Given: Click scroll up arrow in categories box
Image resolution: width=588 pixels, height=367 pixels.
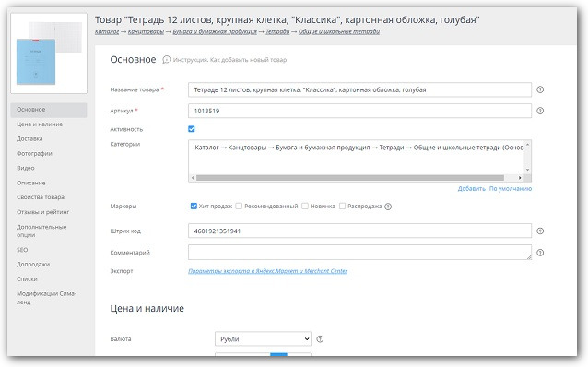Looking at the screenshot, I should [x=527, y=145].
